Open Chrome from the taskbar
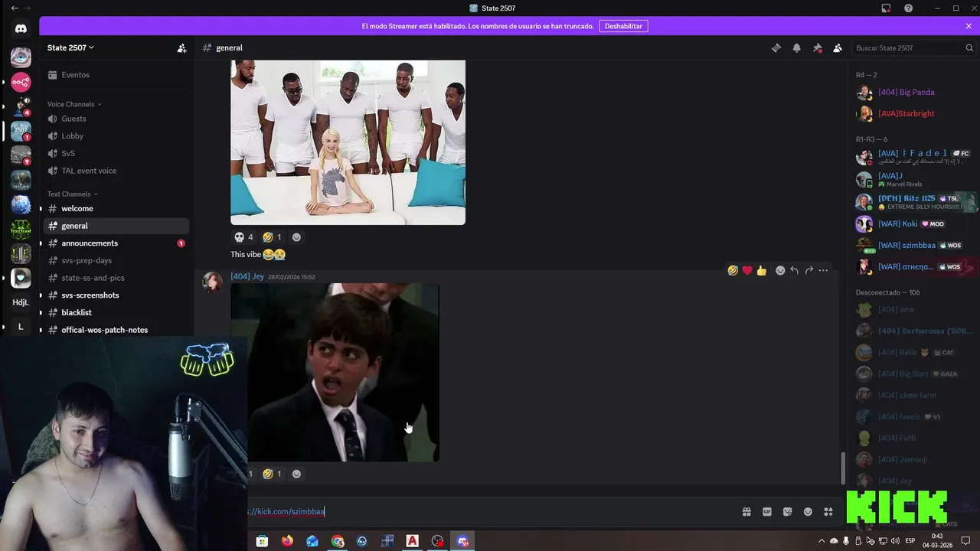Viewport: 980px width, 551px height. point(338,541)
